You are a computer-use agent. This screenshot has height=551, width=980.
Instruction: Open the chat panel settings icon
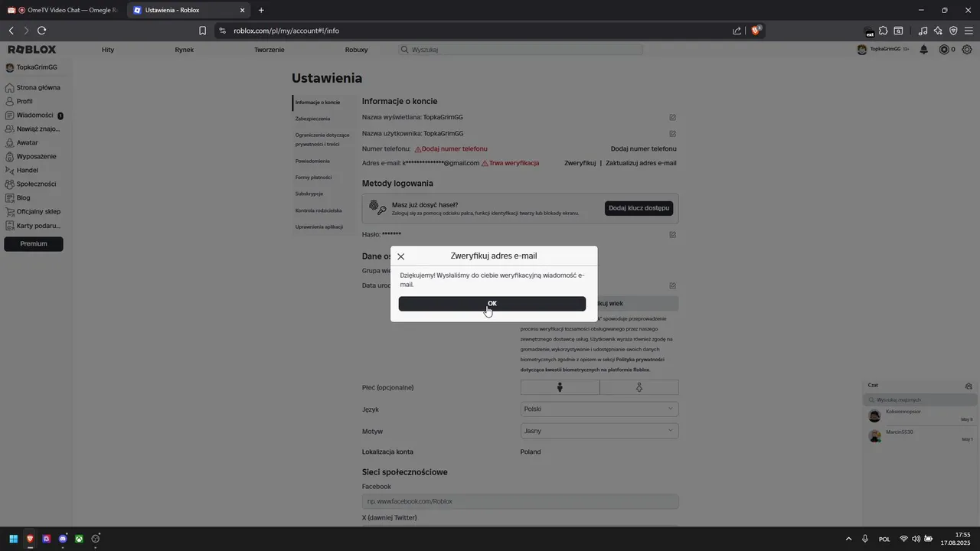(x=969, y=386)
